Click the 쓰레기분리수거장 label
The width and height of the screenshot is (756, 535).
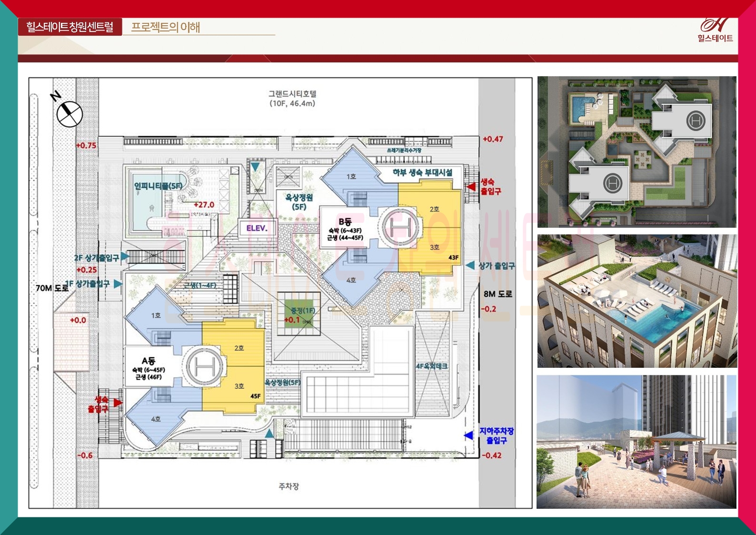coord(404,150)
